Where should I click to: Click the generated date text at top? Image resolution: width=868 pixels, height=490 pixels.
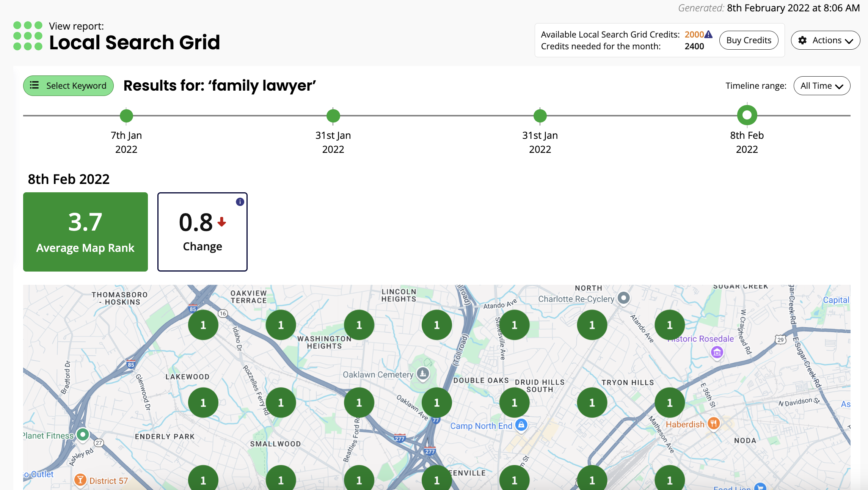pyautogui.click(x=769, y=8)
